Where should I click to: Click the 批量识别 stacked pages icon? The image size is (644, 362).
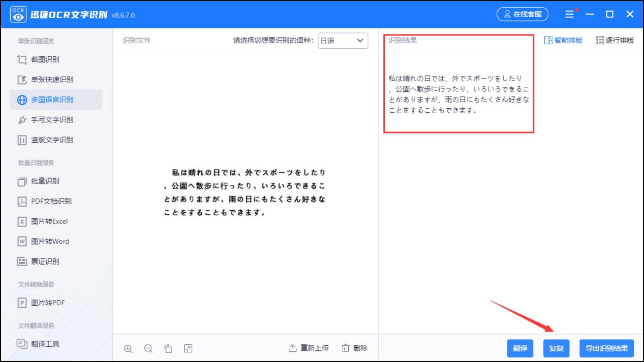(22, 181)
